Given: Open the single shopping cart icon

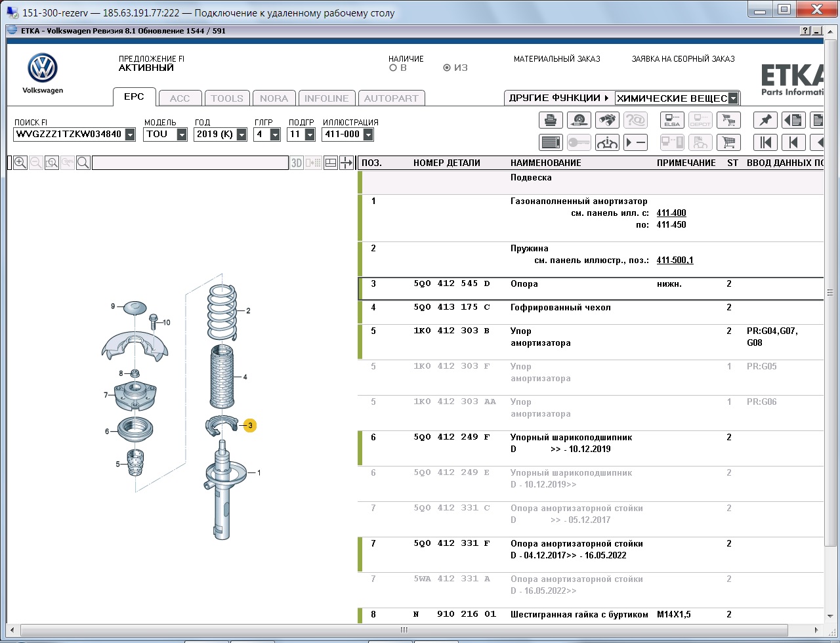Looking at the screenshot, I should tap(728, 142).
